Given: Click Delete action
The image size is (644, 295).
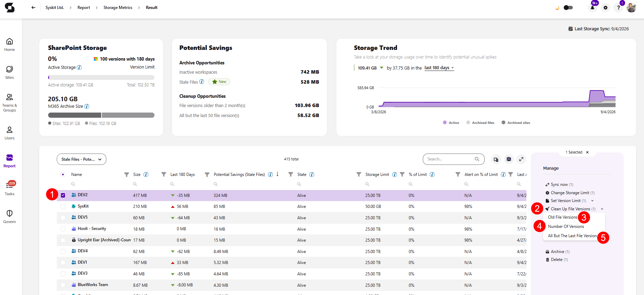Looking at the screenshot, I should pos(557,260).
